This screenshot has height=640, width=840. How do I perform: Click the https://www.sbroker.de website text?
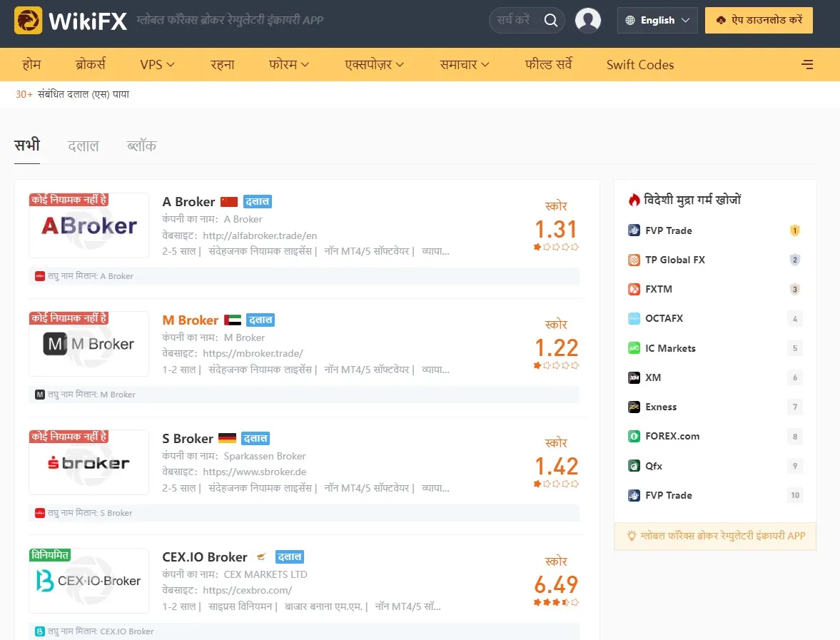pos(255,472)
